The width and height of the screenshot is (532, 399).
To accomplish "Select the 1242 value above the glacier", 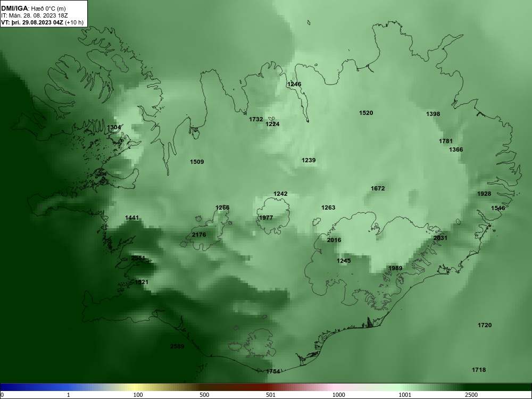I will click(280, 194).
